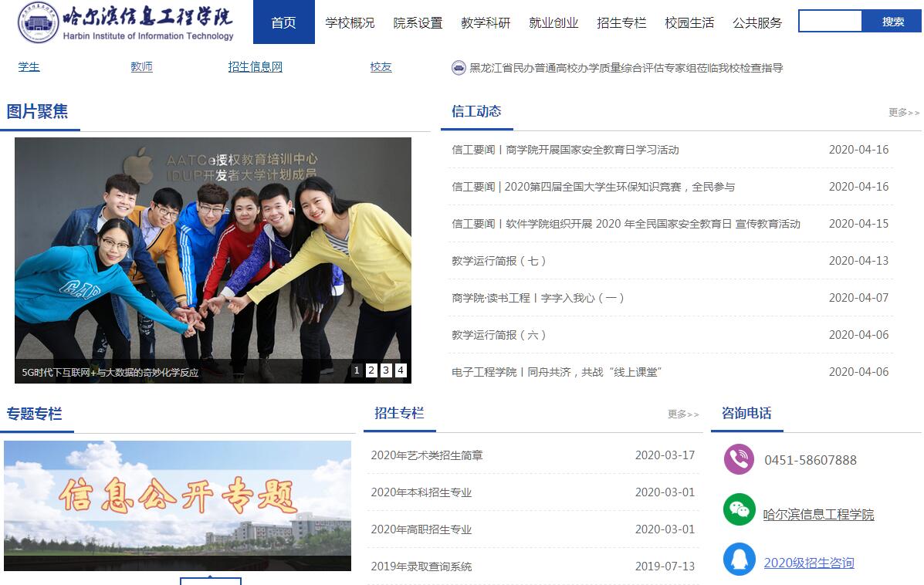This screenshot has height=585, width=924.
Task: Expand 更多 in 招生专栏 section
Action: [683, 414]
